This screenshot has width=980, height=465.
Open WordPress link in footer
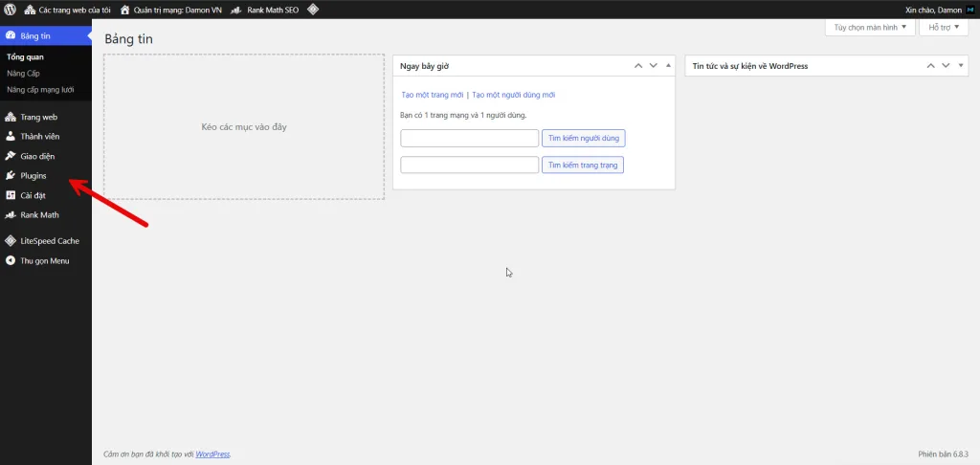point(212,454)
